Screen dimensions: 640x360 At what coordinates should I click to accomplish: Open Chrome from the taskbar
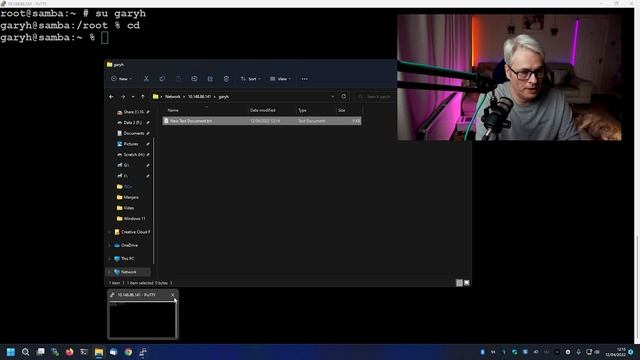(128, 352)
